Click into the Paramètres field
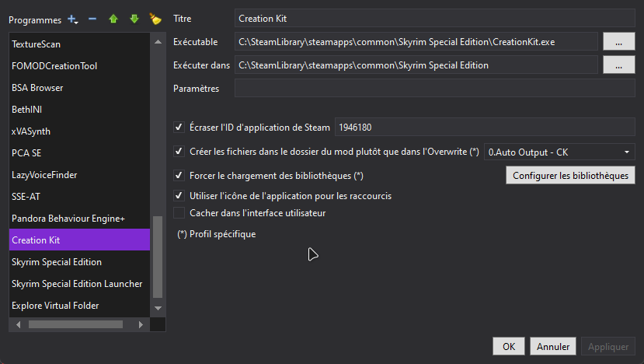This screenshot has height=364, width=644. point(434,89)
